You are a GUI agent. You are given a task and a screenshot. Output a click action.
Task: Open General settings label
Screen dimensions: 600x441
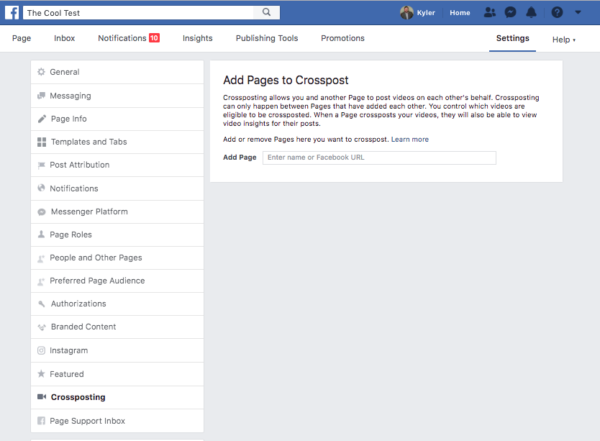pos(65,72)
